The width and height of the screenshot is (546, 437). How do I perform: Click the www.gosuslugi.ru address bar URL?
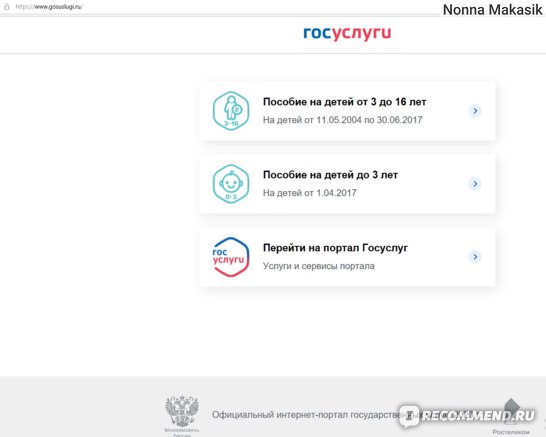(x=49, y=7)
